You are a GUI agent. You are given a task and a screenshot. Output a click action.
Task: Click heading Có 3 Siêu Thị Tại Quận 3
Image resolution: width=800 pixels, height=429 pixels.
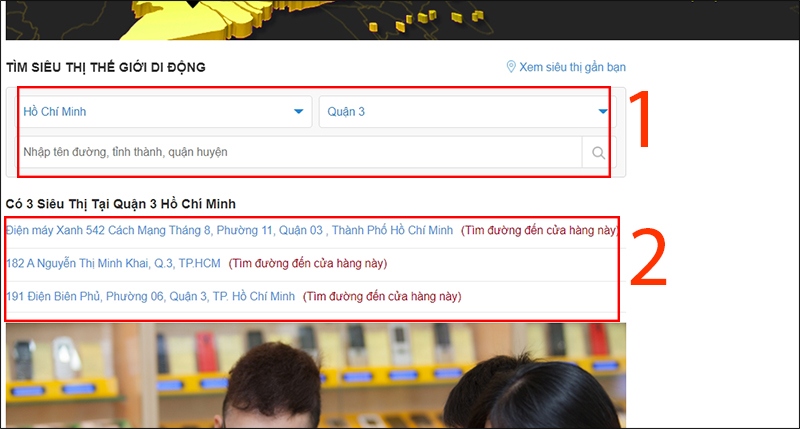point(121,204)
